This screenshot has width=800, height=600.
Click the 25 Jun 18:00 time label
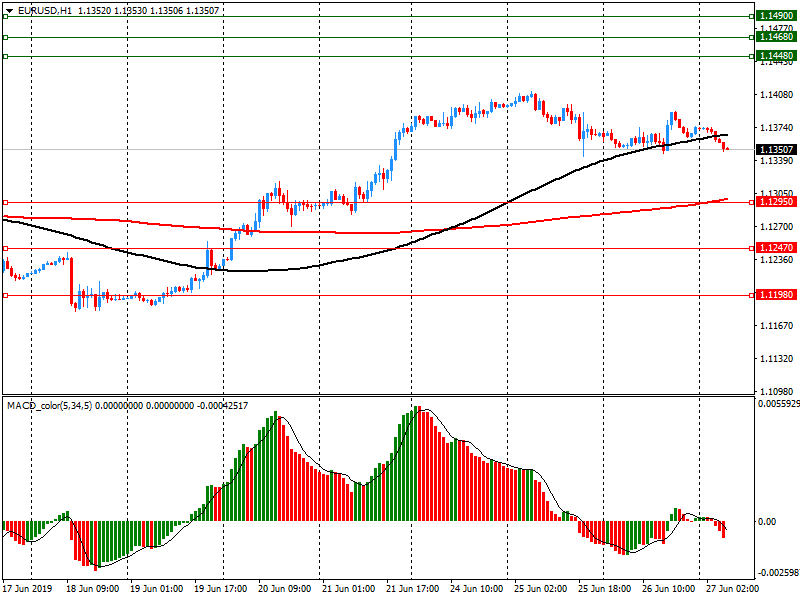pyautogui.click(x=605, y=588)
